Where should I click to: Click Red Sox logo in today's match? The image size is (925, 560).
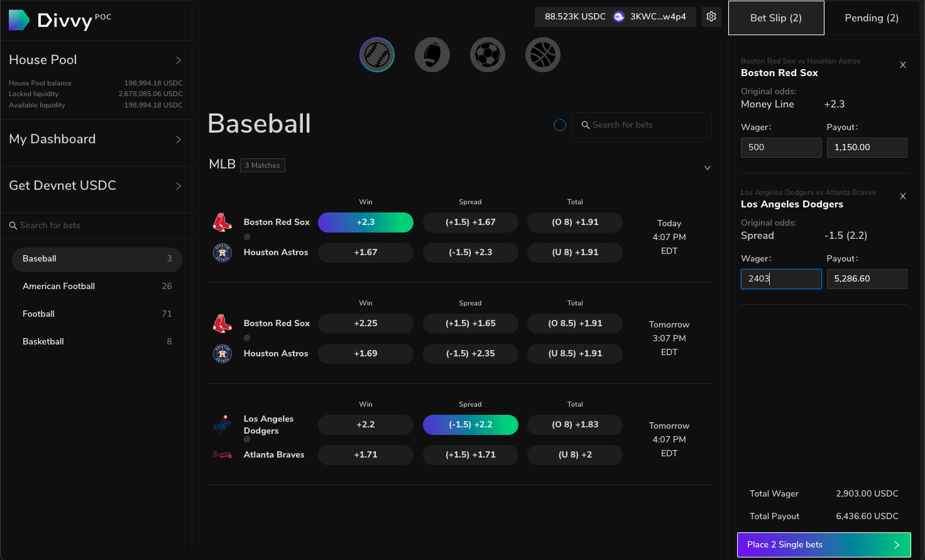click(x=222, y=222)
